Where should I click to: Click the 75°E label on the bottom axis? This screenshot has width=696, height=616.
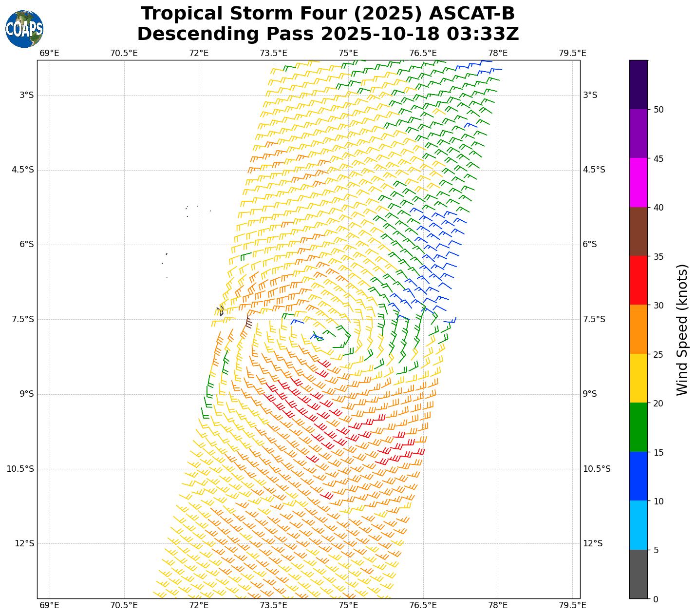(x=348, y=605)
